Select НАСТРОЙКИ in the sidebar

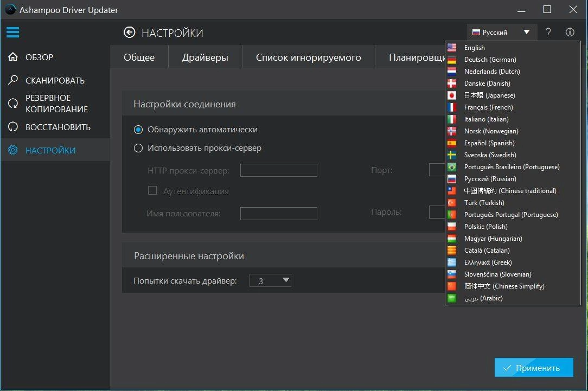point(55,150)
